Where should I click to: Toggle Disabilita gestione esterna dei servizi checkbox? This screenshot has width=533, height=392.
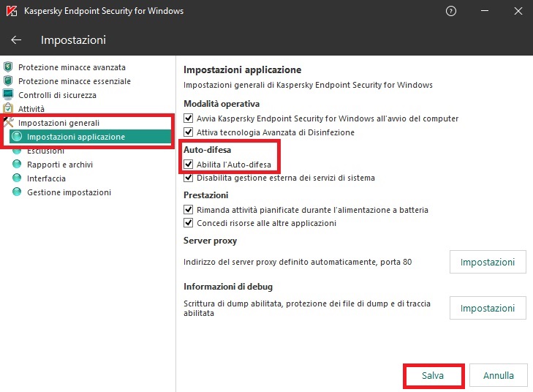pos(189,178)
